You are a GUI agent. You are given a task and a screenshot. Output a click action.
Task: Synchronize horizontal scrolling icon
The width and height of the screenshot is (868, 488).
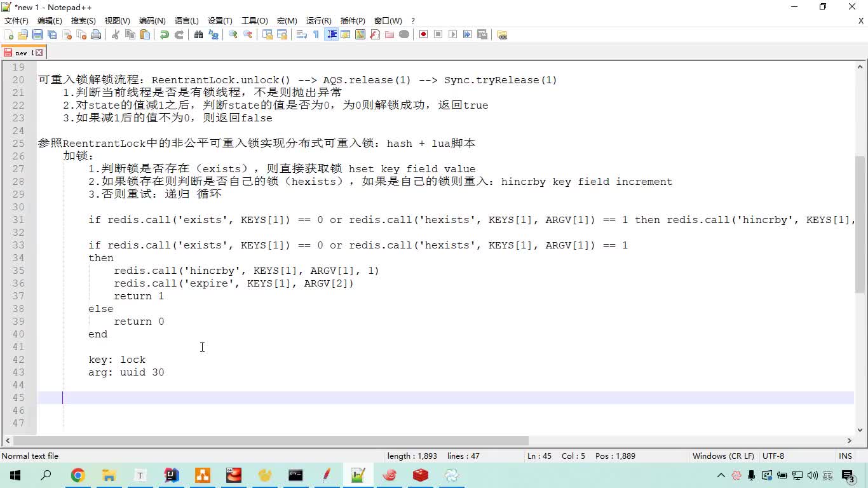pos(282,35)
